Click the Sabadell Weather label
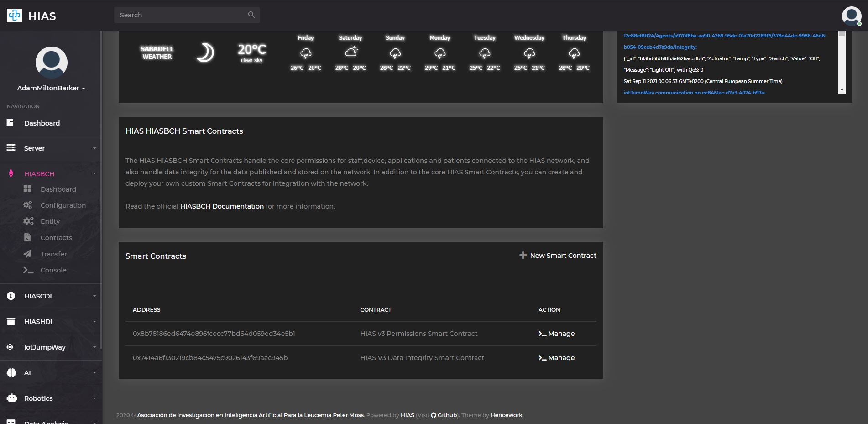This screenshot has height=424, width=868. [157, 52]
